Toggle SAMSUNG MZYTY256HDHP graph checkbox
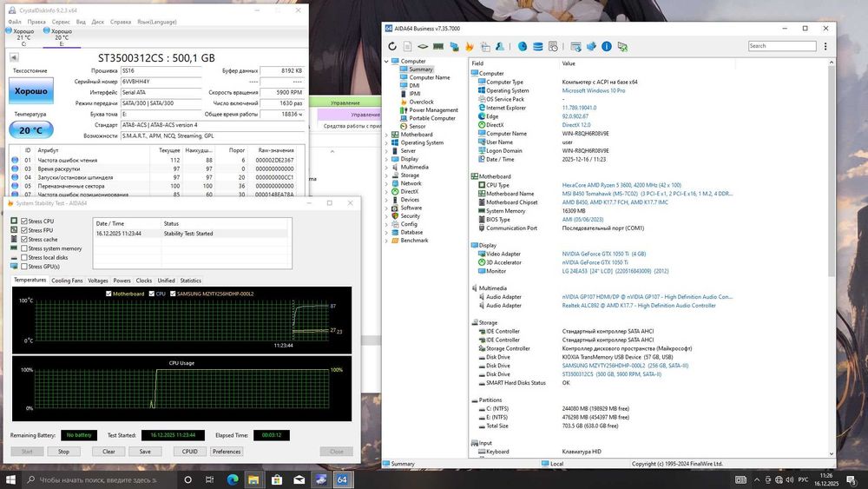The height and width of the screenshot is (489, 868). (x=173, y=294)
